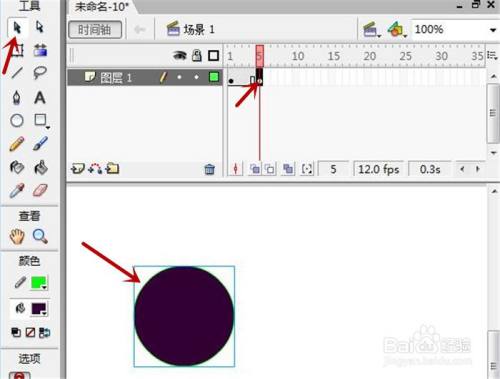Select the Text tool labeled A
This screenshot has width=500, height=379.
(40, 98)
